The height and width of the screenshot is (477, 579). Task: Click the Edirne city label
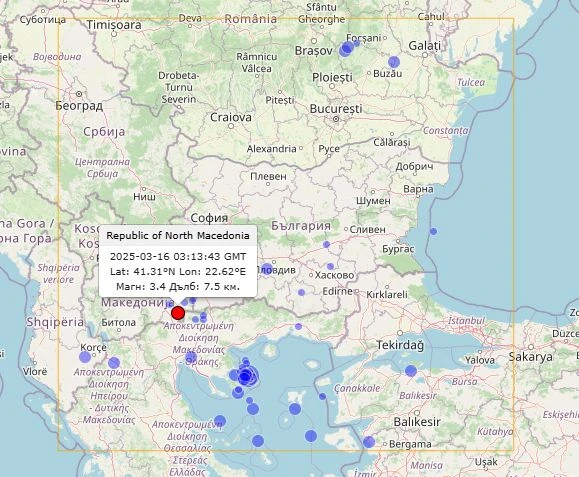338,291
